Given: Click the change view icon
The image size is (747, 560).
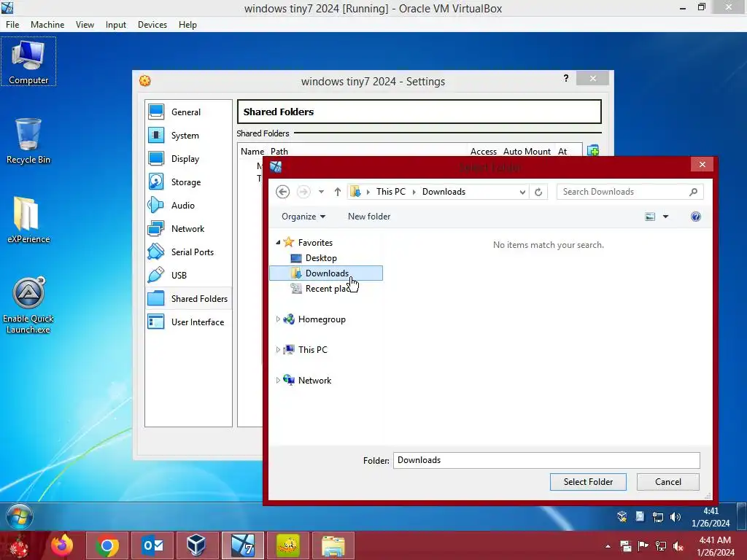Looking at the screenshot, I should pyautogui.click(x=650, y=217).
